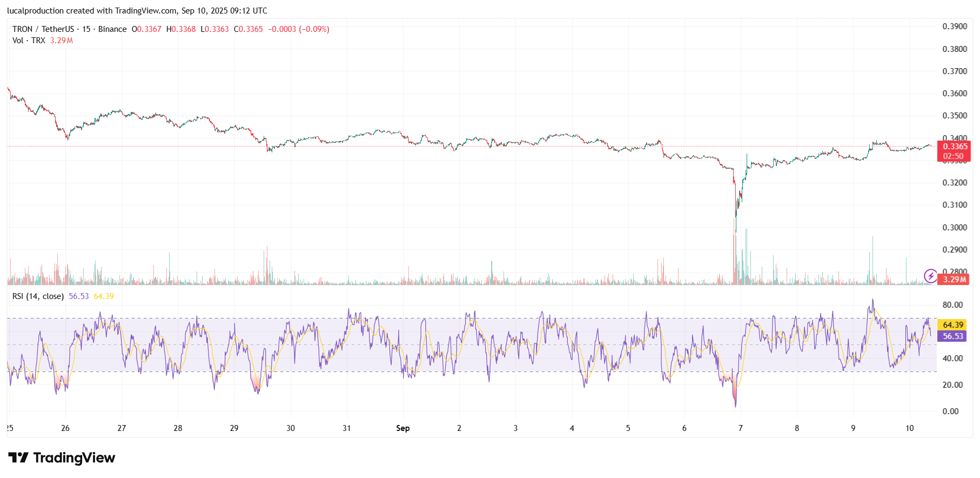Viewport: 980px width, 478px height.
Task: Click the date label 8 on time axis
Action: coord(797,428)
